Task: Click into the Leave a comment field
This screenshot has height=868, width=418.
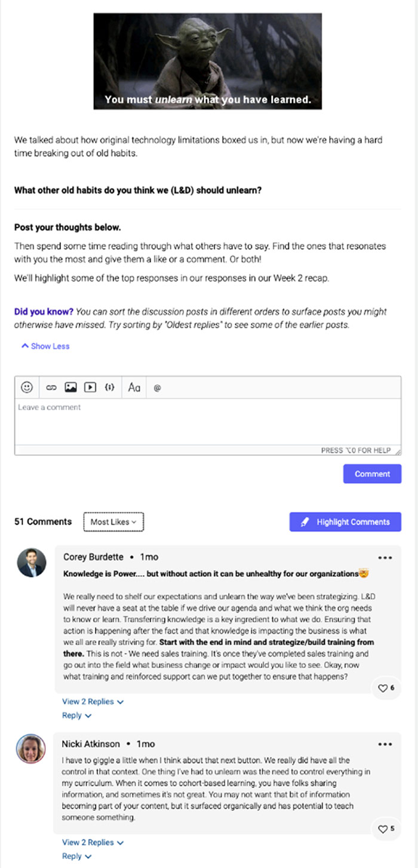Action: [207, 422]
